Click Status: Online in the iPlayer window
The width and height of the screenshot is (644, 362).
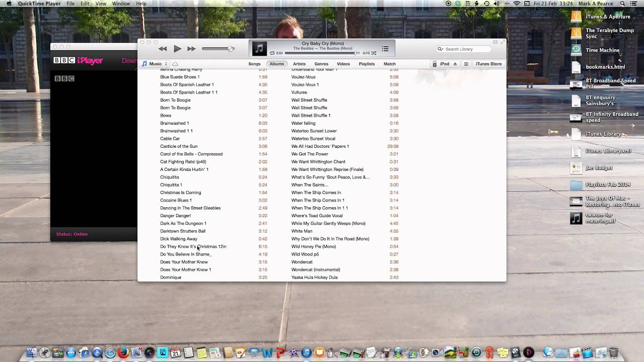point(72,234)
